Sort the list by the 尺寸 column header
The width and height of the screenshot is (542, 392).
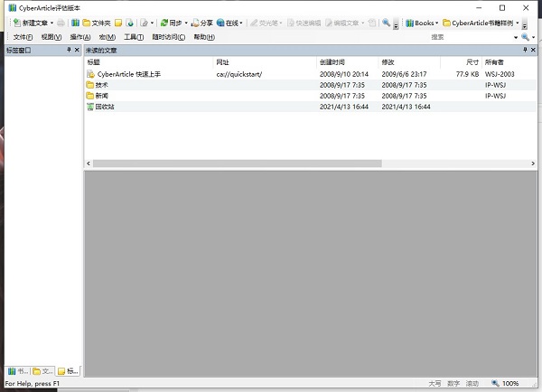461,62
